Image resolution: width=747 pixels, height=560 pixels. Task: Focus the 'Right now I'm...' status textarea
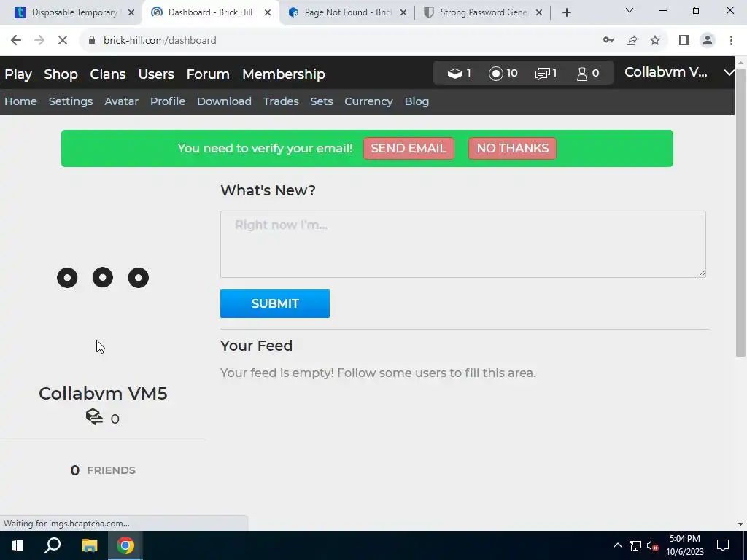[x=462, y=244]
